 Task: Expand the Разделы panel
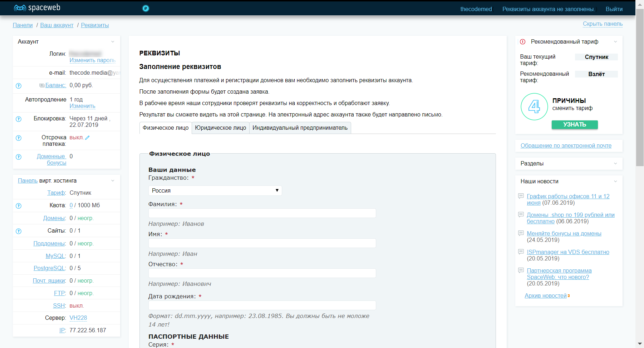[615, 164]
